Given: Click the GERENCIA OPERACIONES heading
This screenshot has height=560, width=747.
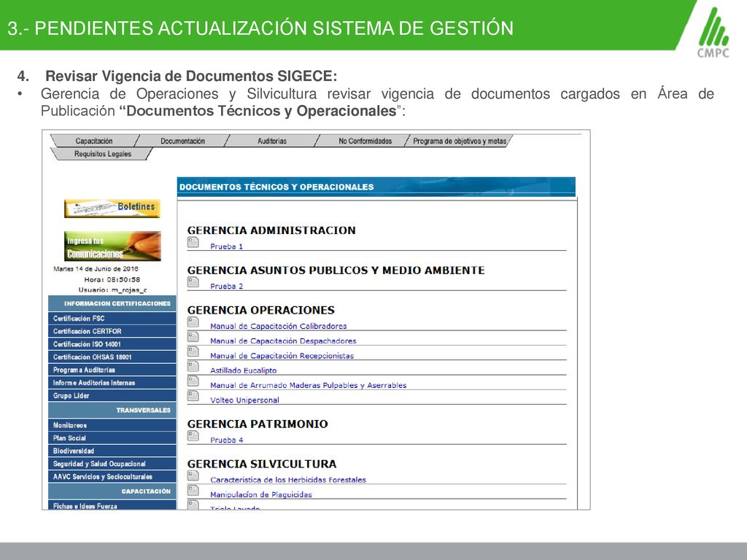Looking at the screenshot, I should tap(261, 310).
